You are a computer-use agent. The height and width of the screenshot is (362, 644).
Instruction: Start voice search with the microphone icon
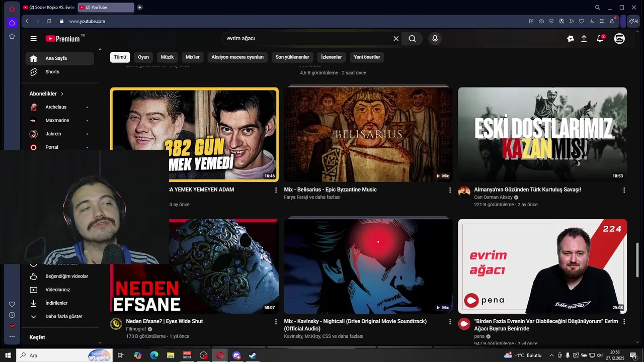click(435, 39)
